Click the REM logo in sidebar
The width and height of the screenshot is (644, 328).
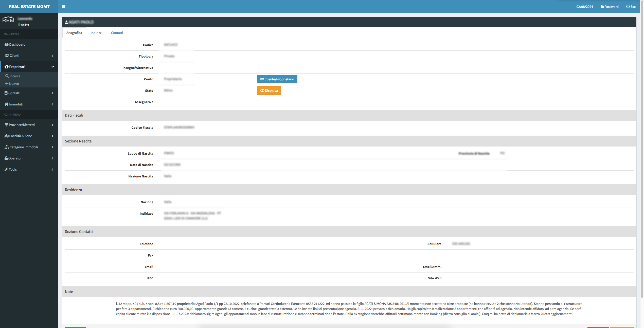8,20
